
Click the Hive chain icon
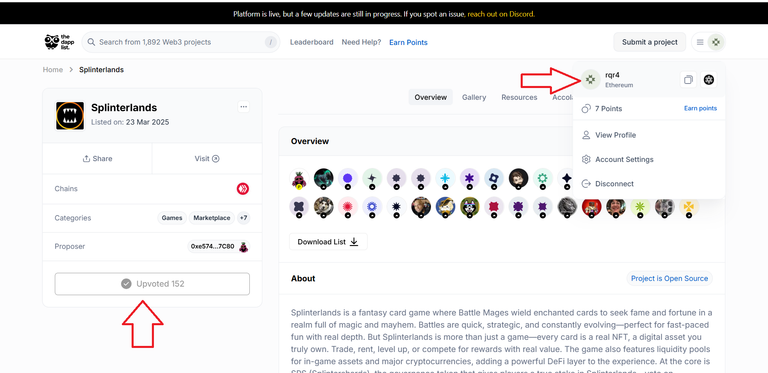click(243, 188)
